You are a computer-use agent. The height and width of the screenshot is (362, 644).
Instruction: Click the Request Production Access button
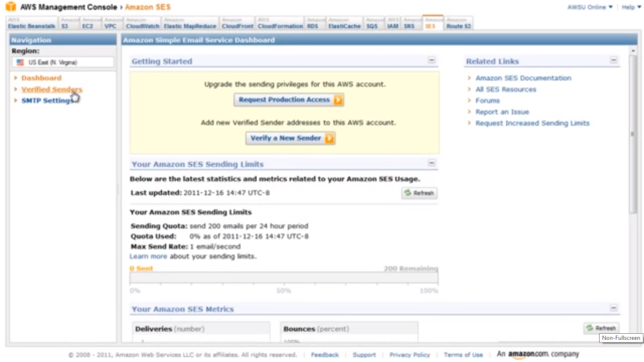(x=288, y=100)
